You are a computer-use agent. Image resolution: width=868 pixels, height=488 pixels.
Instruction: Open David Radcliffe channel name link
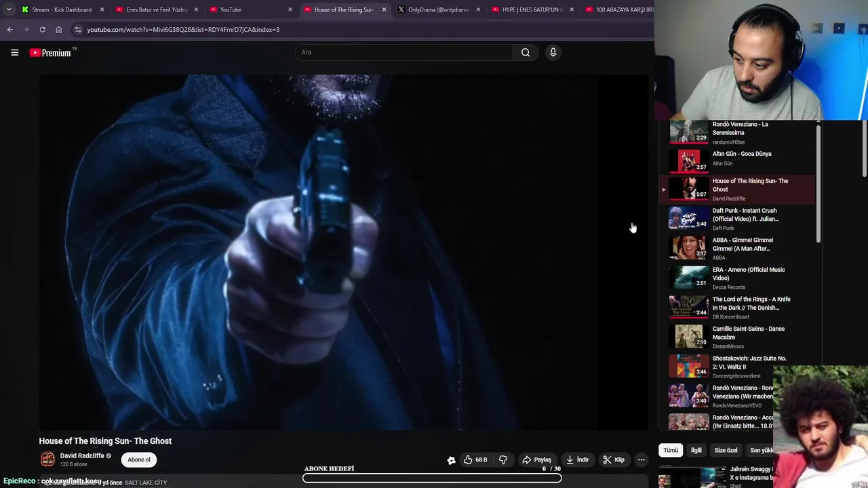(82, 456)
